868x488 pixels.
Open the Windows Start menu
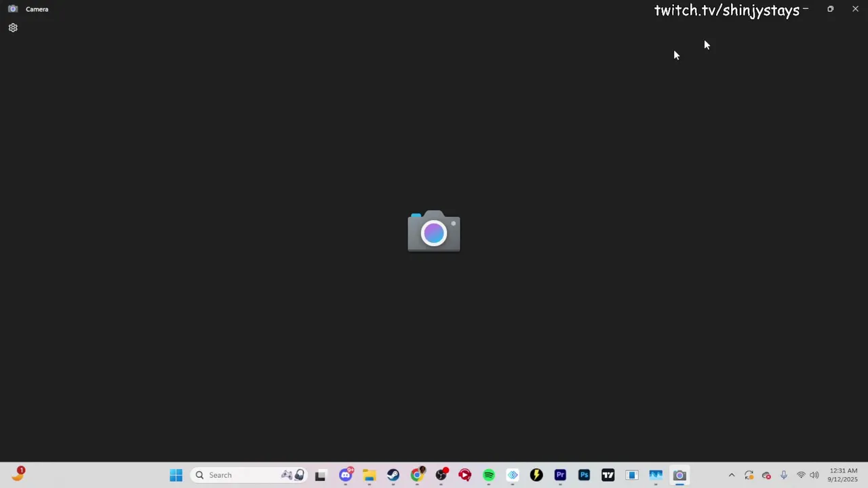point(176,475)
